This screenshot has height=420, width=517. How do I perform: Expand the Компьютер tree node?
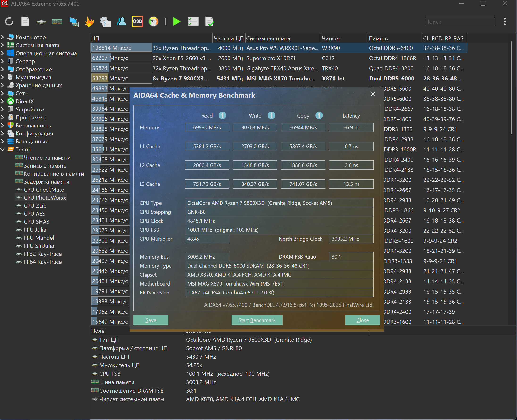[3, 37]
